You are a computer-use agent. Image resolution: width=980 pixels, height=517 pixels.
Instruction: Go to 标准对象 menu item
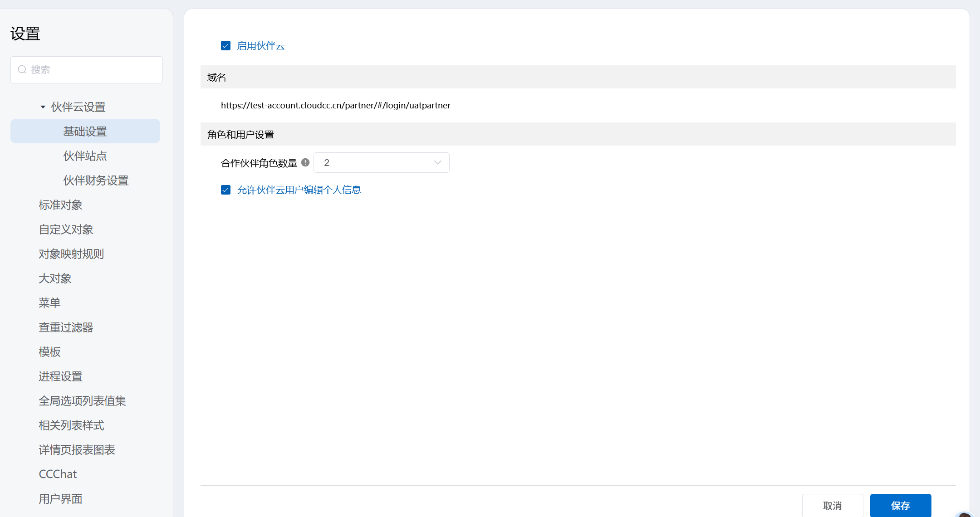60,205
